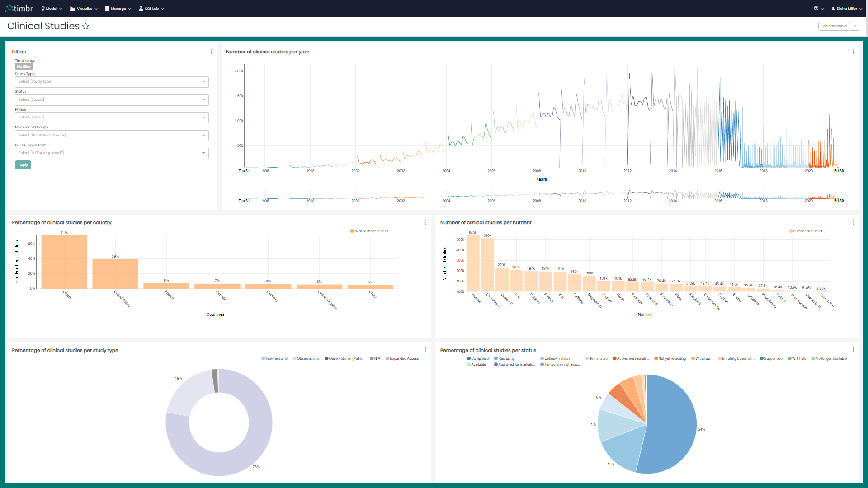Open the Study Type filter dropdown

pos(111,82)
